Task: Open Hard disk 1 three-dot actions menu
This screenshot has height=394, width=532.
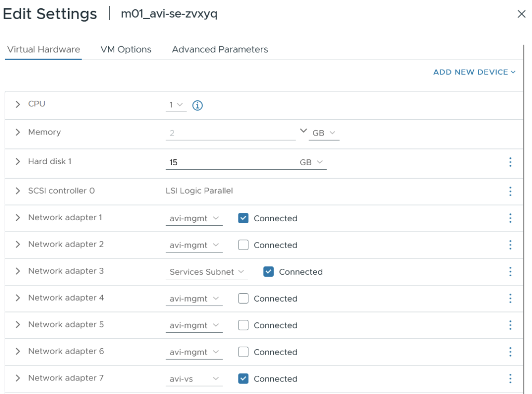Action: click(510, 162)
